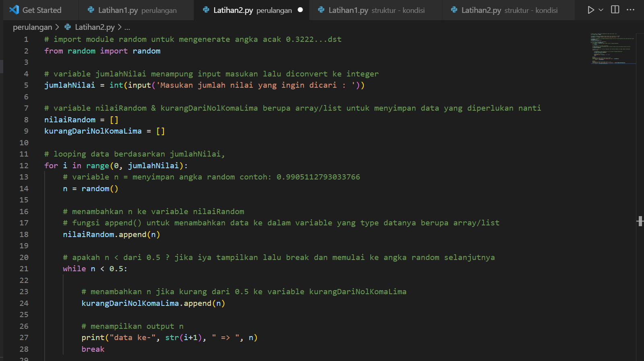Screen dimensions: 644x361
Task: Click the comment on line 1
Action: click(x=193, y=39)
